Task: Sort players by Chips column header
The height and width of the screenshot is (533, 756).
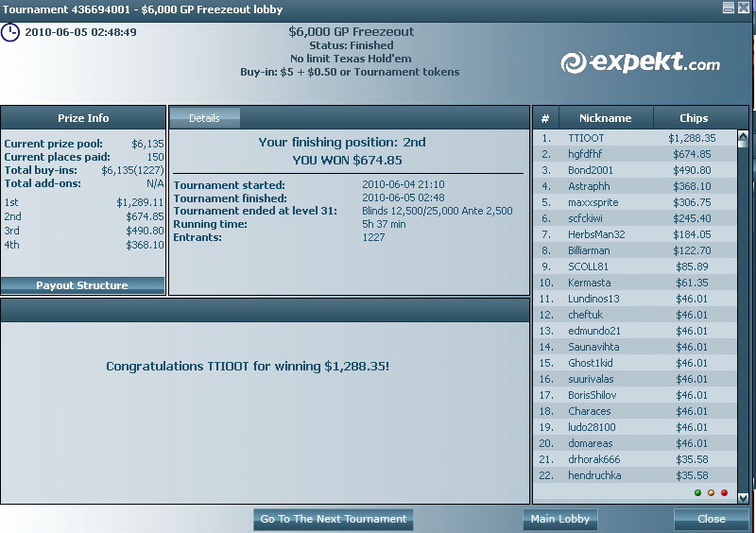Action: point(694,118)
